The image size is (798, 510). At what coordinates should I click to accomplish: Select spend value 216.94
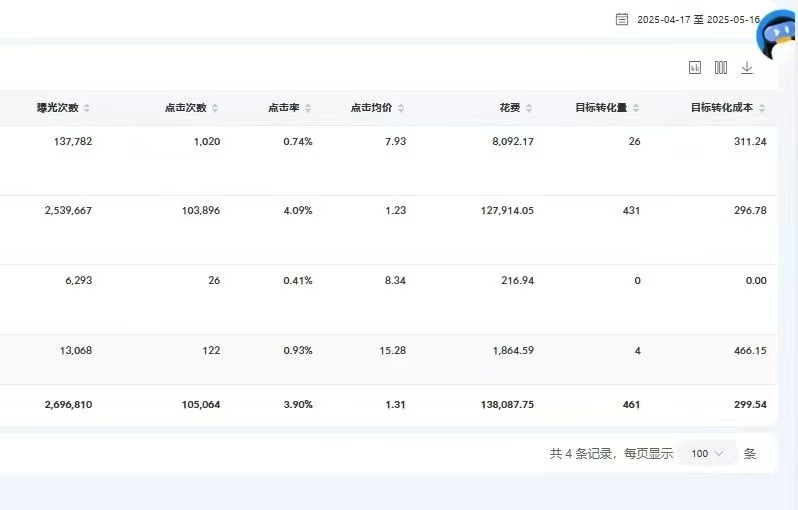(518, 280)
